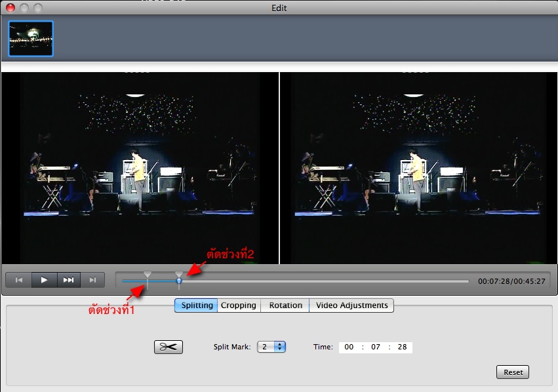
Task: Close the Edit window
Action: tap(10, 7)
